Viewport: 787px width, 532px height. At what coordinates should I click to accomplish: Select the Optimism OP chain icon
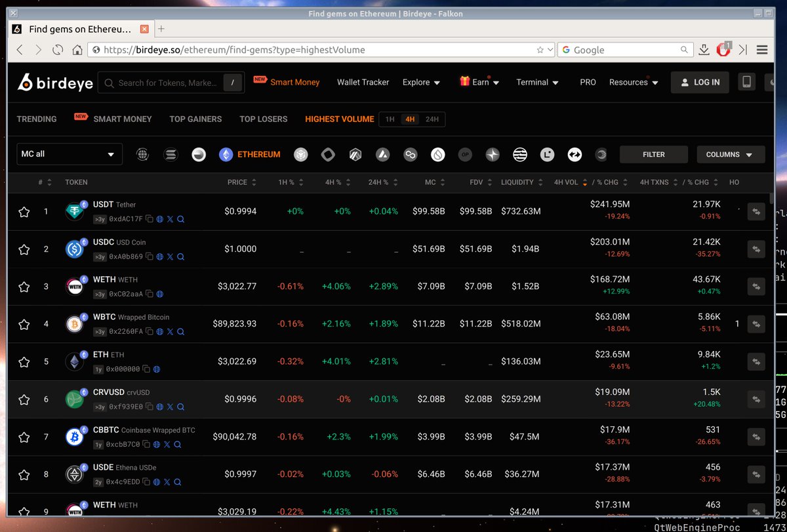465,154
